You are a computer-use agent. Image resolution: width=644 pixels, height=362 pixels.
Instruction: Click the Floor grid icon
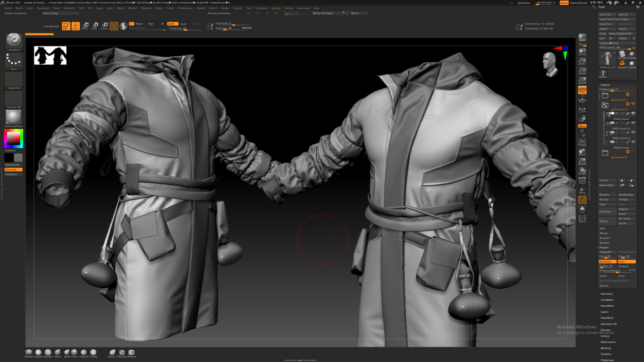(x=582, y=100)
